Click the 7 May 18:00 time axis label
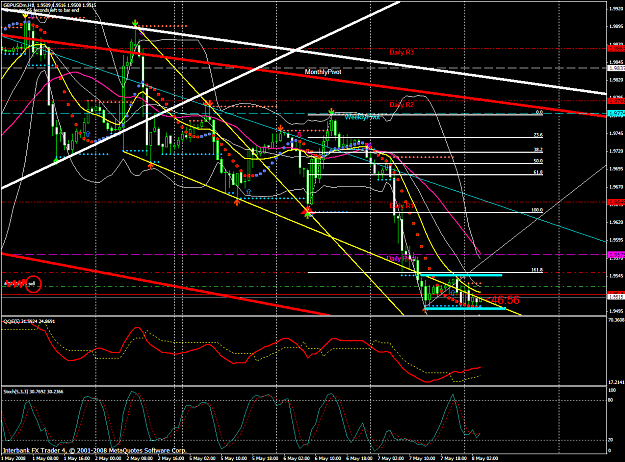Image resolution: width=625 pixels, height=462 pixels. pyautogui.click(x=454, y=458)
